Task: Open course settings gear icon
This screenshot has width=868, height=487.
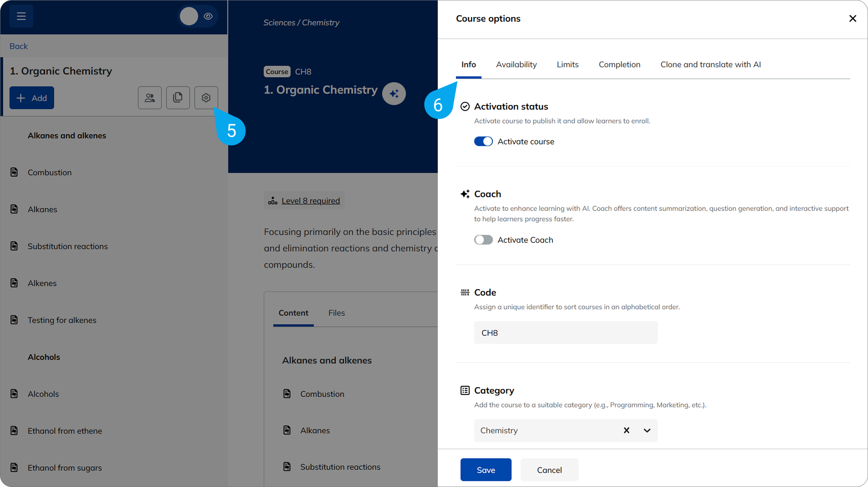Action: tap(206, 98)
